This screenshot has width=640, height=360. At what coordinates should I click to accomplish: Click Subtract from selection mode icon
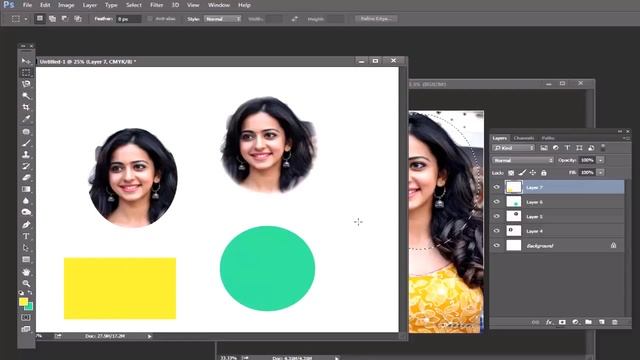(64, 19)
